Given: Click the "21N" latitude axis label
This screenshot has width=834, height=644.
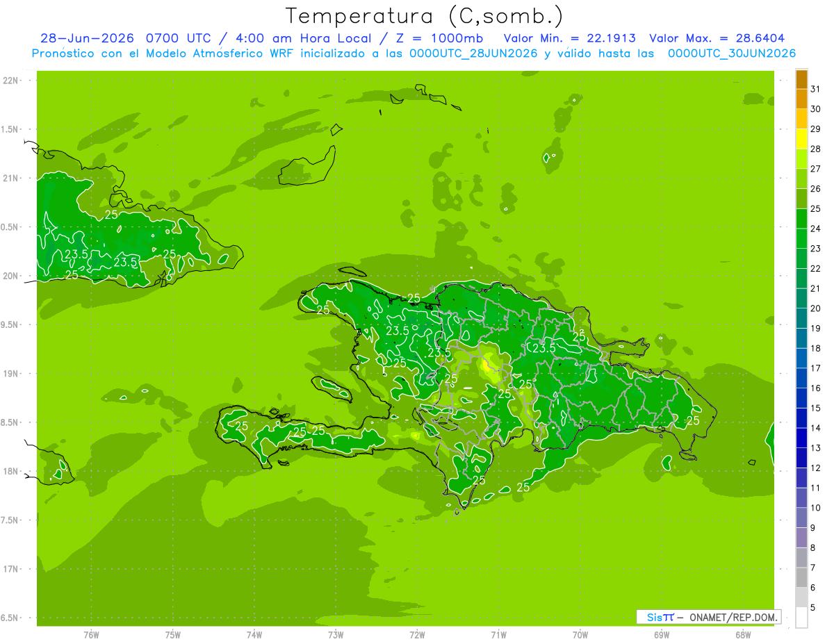Looking at the screenshot, I should point(10,178).
